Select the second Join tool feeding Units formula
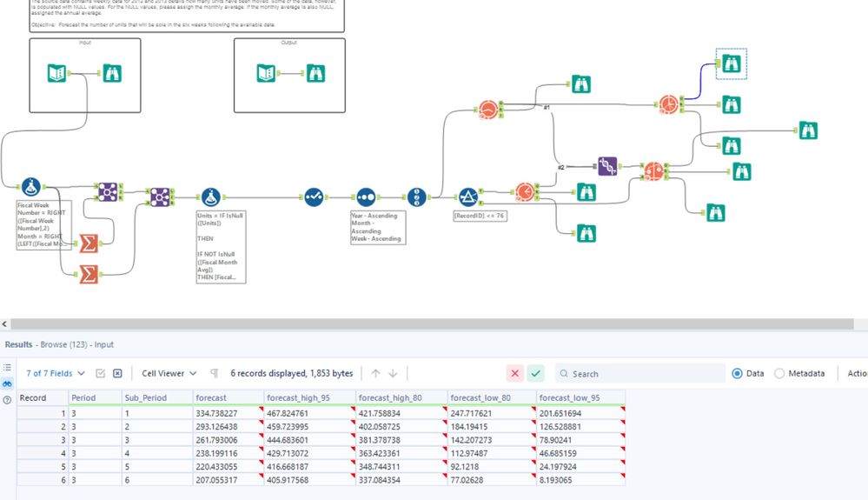This screenshot has height=500, width=868. pyautogui.click(x=160, y=197)
